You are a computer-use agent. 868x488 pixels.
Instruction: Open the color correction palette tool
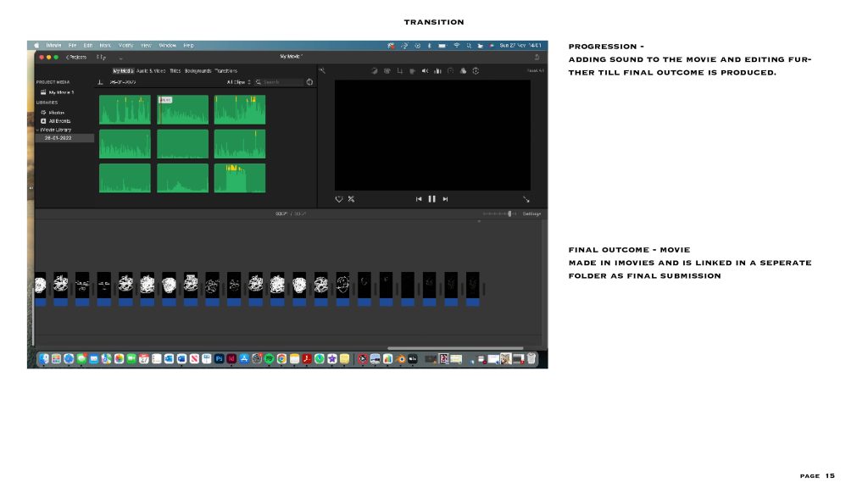tap(387, 71)
